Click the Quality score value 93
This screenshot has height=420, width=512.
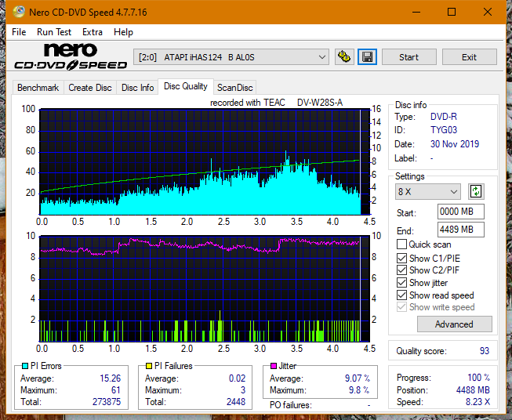(485, 351)
